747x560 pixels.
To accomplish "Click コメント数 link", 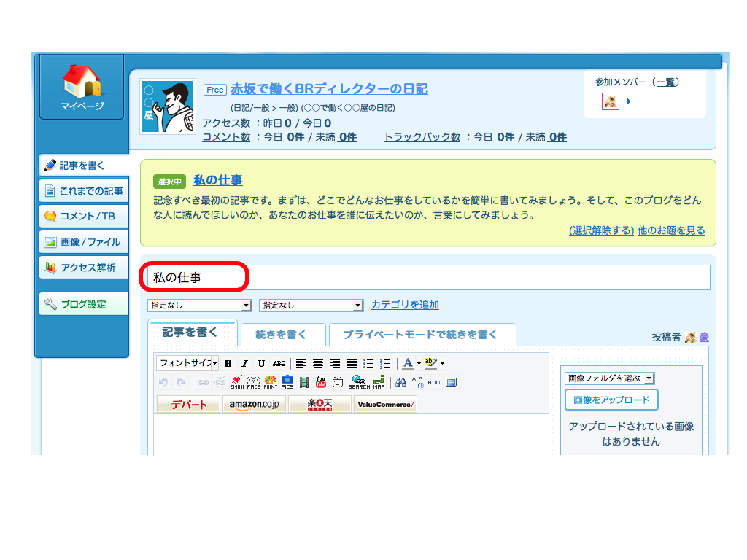I will 226,137.
